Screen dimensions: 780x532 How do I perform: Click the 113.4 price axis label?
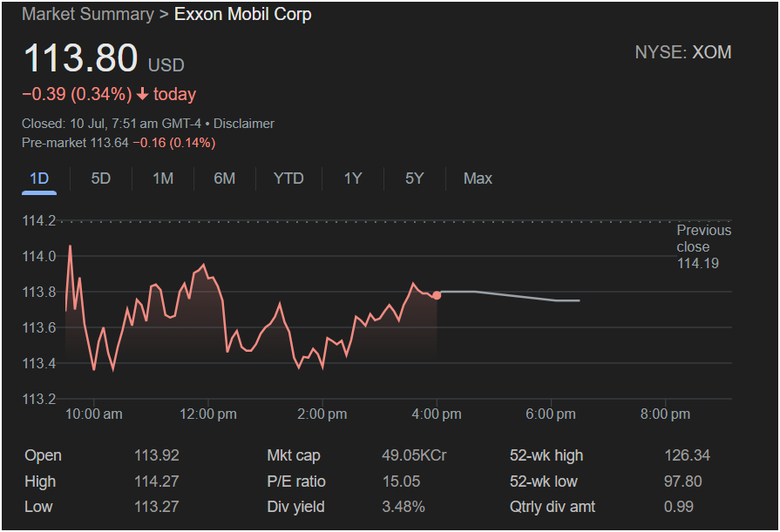coord(39,363)
